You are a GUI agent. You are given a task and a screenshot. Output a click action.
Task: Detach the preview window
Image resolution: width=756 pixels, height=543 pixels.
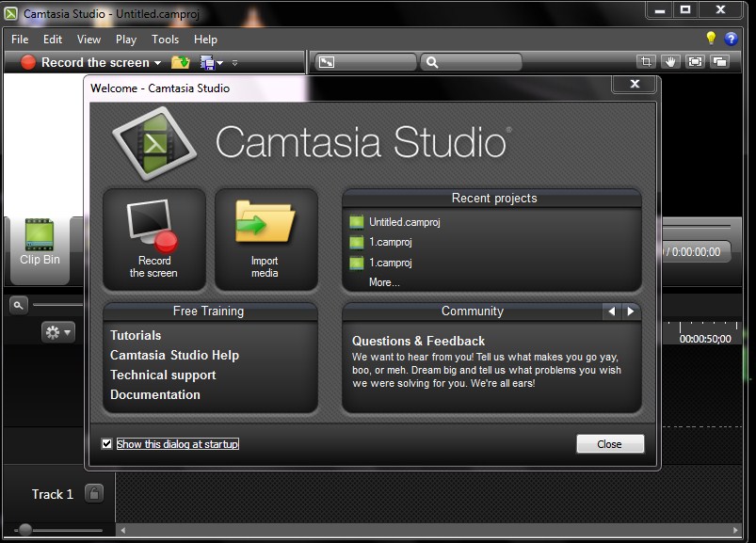tap(720, 62)
